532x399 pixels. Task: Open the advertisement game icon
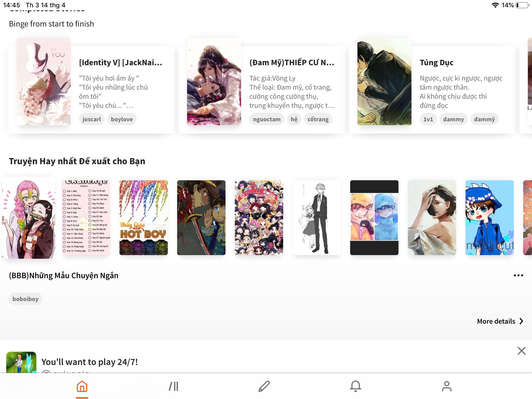pyautogui.click(x=21, y=362)
